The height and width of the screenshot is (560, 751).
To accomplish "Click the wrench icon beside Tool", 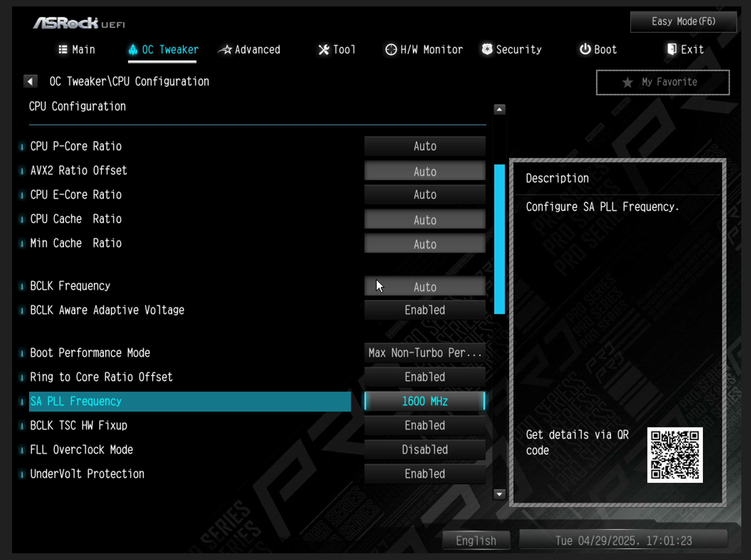I will pyautogui.click(x=324, y=50).
